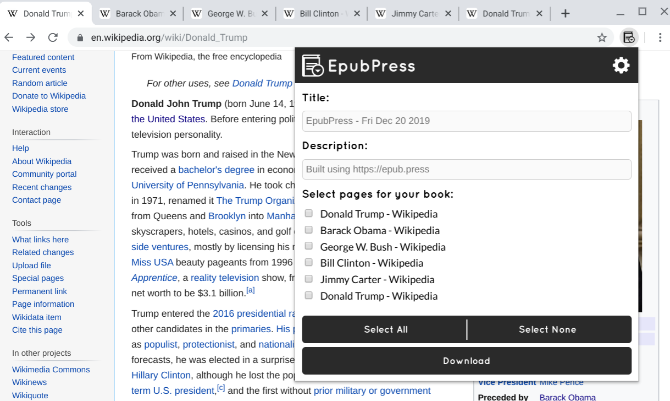Open the Upload file link
670x401 pixels.
31,265
